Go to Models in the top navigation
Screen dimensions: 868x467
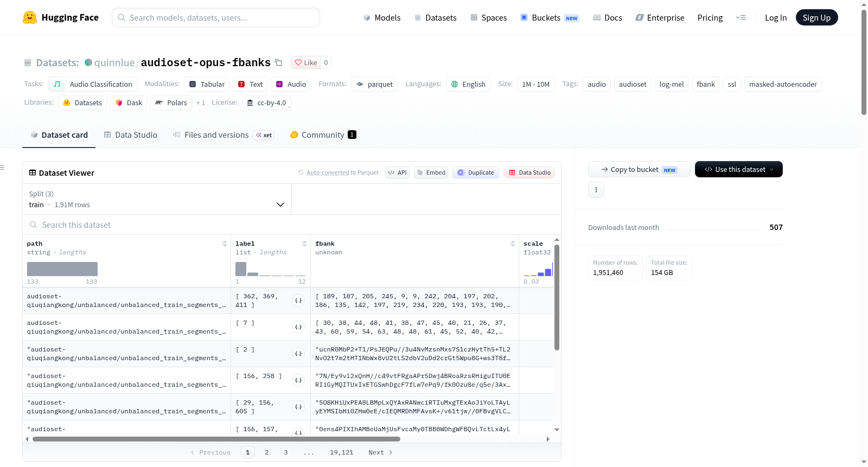pos(382,17)
